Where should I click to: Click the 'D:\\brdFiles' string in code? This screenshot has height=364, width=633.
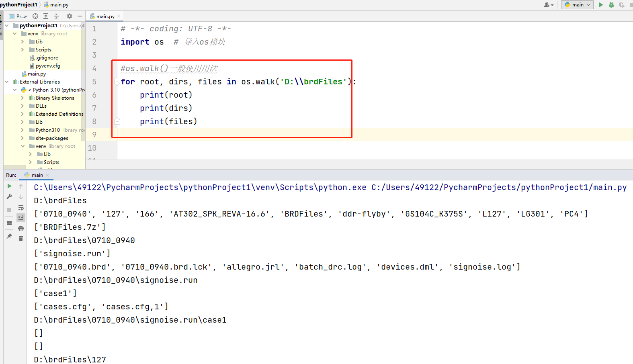(x=313, y=82)
